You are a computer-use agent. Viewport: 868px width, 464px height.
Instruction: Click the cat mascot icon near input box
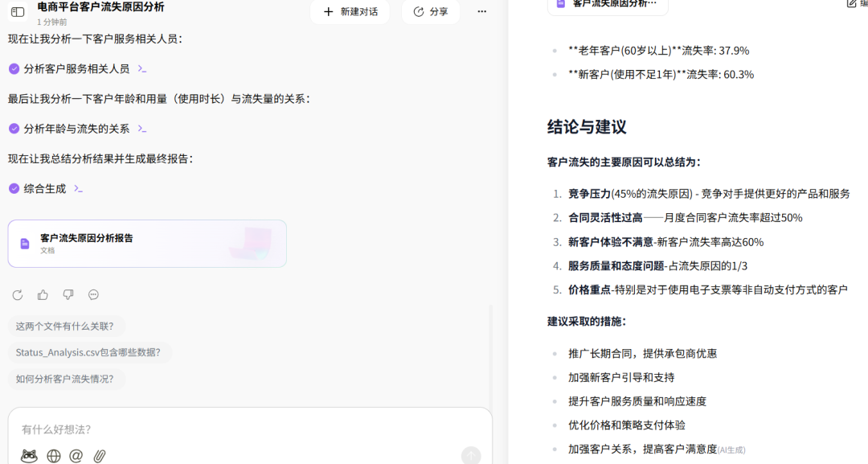click(x=30, y=454)
